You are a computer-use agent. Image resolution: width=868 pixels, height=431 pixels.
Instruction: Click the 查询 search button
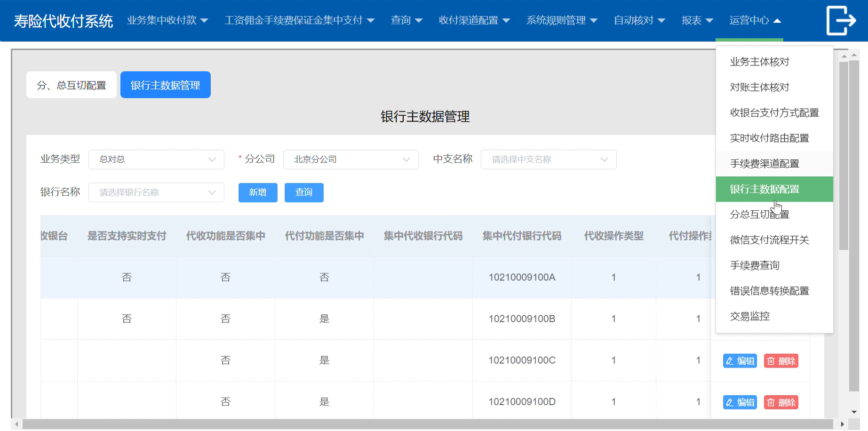(x=304, y=192)
